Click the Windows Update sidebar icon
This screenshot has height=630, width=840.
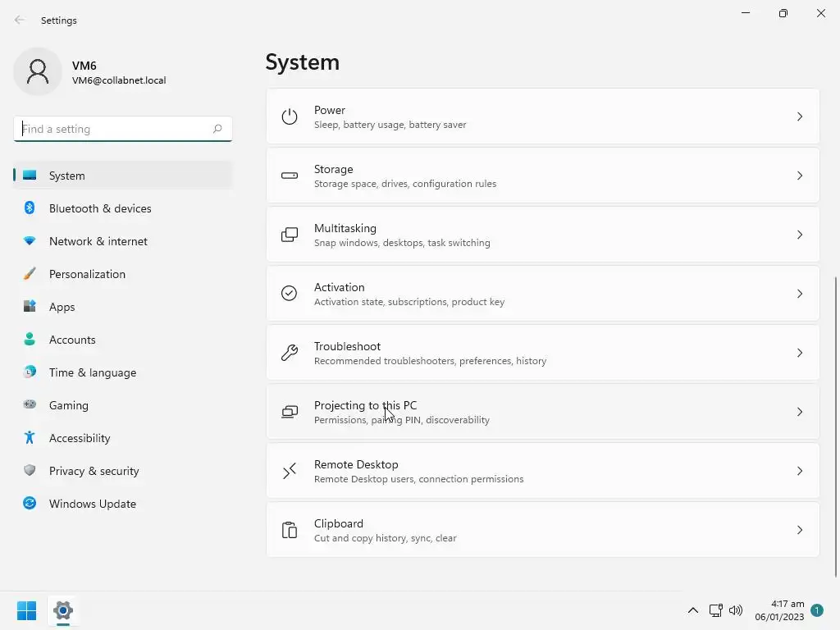point(30,504)
